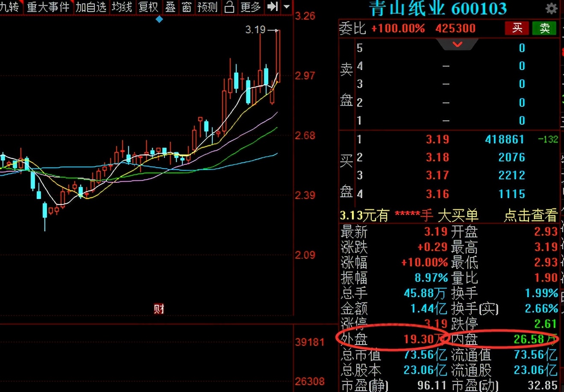The image size is (564, 392).
Task: Select buy level 3 price 3.17
Action: point(438,175)
